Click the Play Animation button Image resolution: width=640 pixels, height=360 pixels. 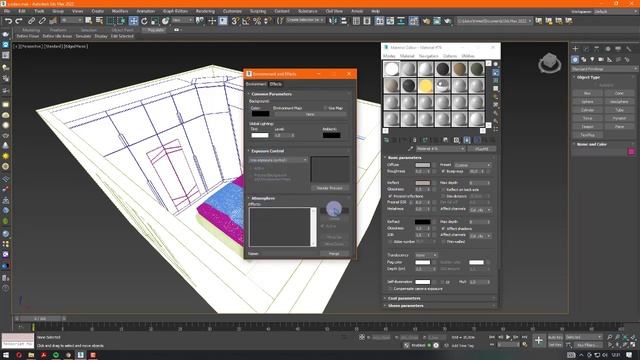(508, 337)
